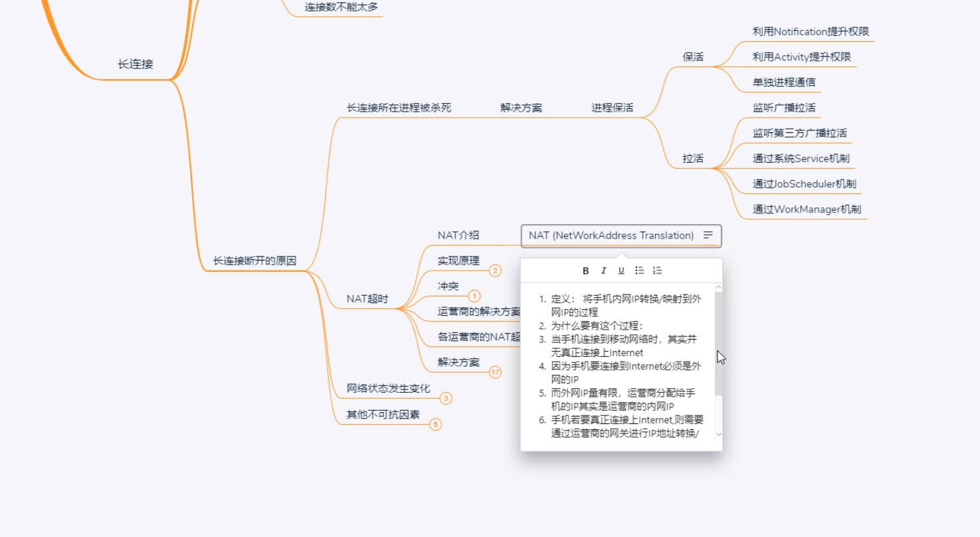
Task: Apply bulleted list formatting in the note editor
Action: pyautogui.click(x=639, y=270)
